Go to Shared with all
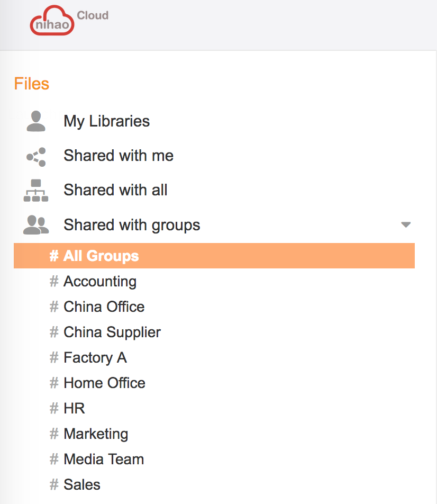Image resolution: width=437 pixels, height=504 pixels. click(x=115, y=190)
